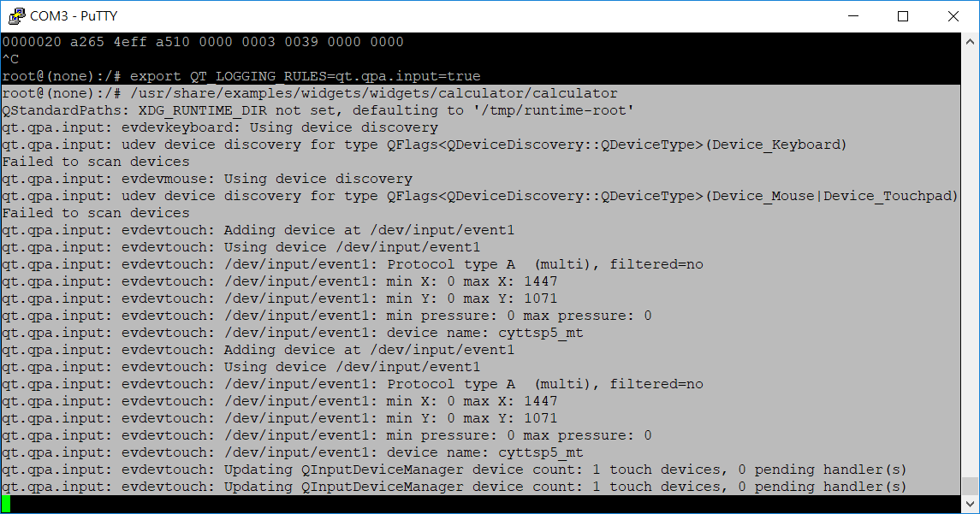Click the scrollbar down arrow
This screenshot has width=980, height=514.
(x=970, y=501)
